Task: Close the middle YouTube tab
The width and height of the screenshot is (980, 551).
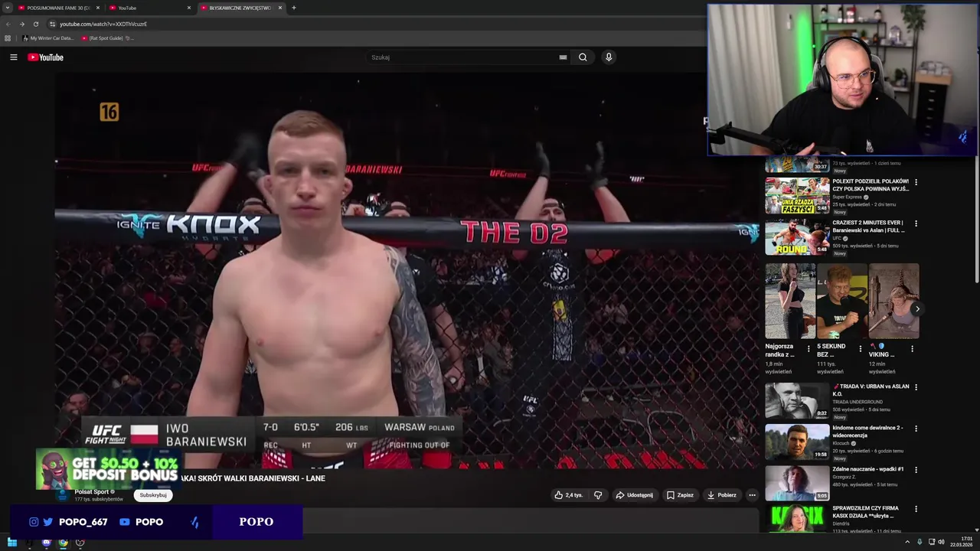Action: [x=189, y=8]
